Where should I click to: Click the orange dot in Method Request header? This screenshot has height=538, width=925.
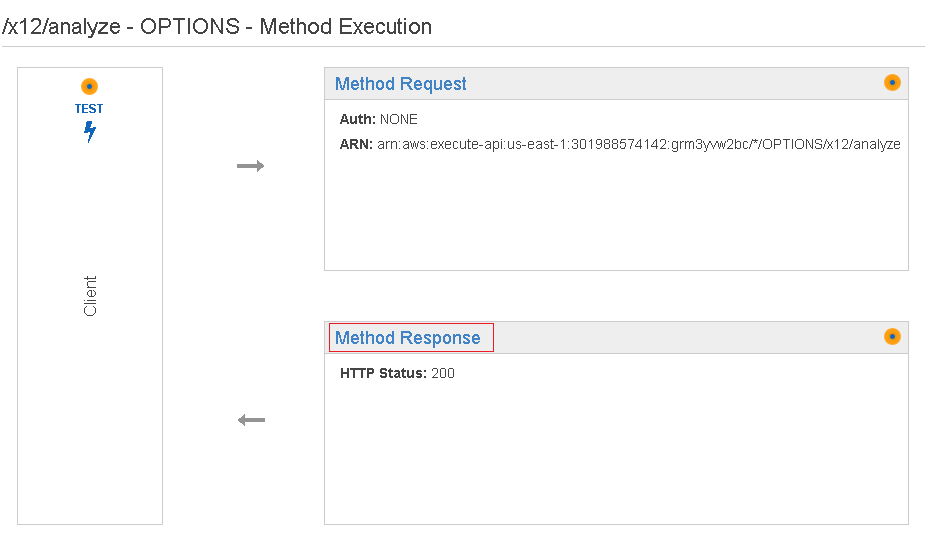tap(892, 83)
